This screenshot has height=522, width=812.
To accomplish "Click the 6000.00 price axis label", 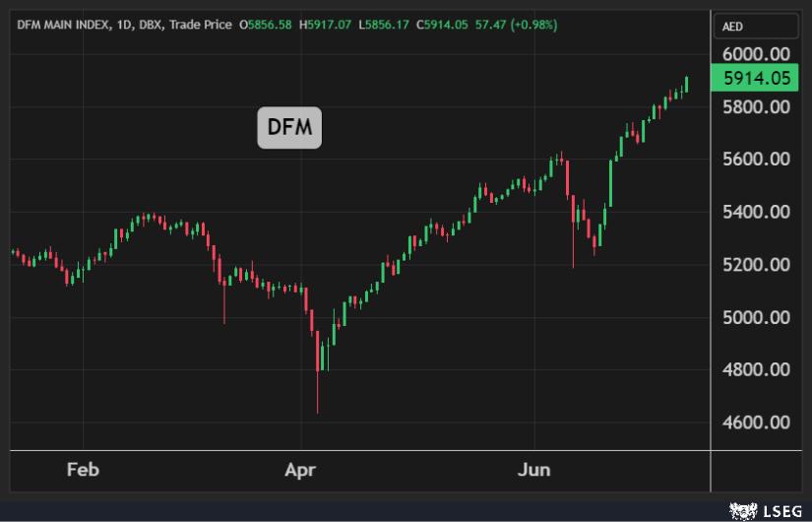I will pos(756,53).
